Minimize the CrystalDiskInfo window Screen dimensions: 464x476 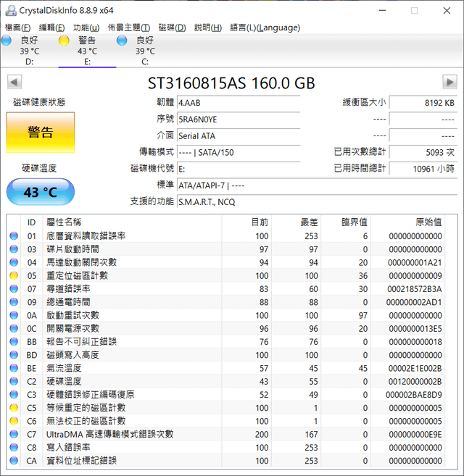tap(383, 11)
